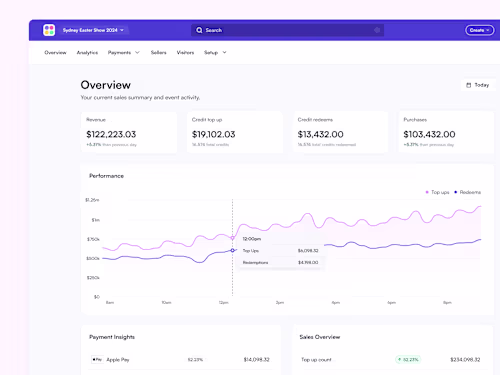Expand the Setup menu chevron
Screen dimensions: 500x375
tap(224, 52)
